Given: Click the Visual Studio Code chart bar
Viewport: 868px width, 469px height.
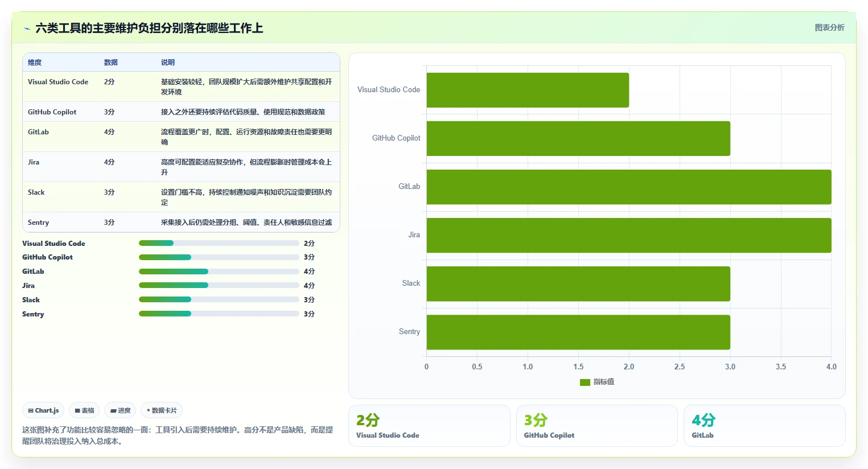Looking at the screenshot, I should pos(528,90).
